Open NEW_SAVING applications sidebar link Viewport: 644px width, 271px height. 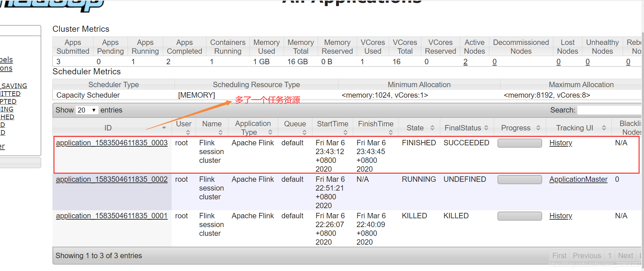click(x=14, y=86)
